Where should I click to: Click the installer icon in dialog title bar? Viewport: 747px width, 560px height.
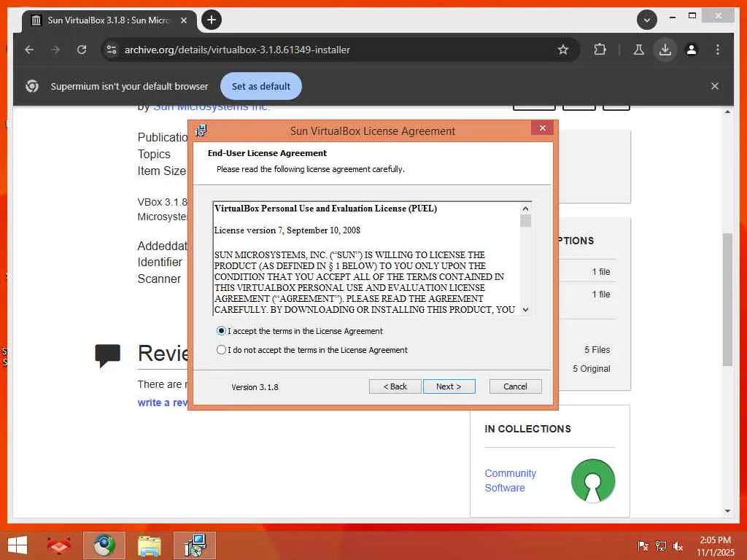[x=201, y=131]
